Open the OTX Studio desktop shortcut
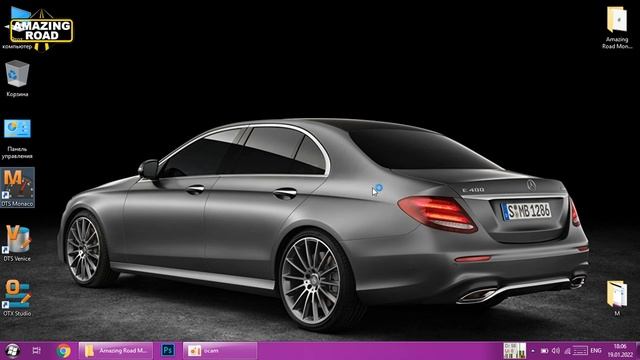Viewport: 640px width, 360px height. coord(17,298)
